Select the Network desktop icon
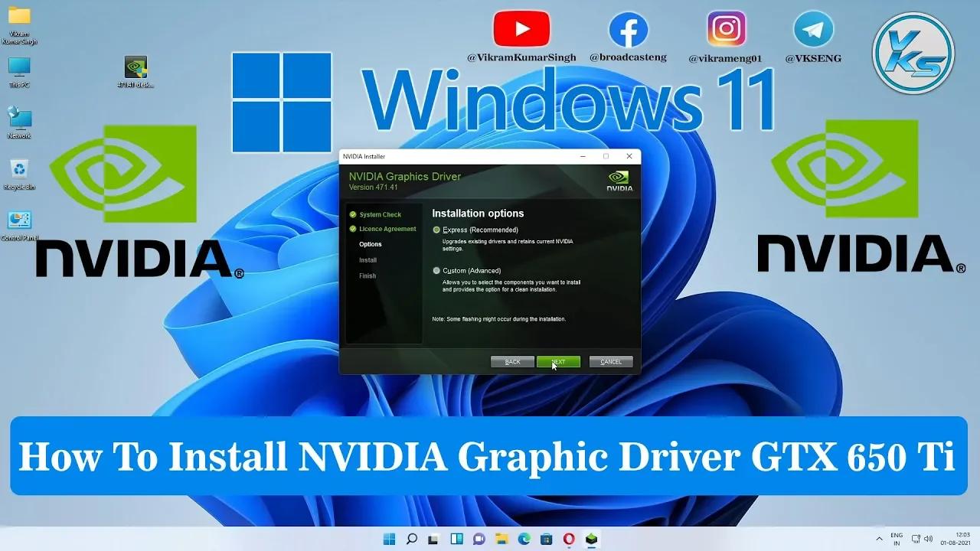Viewport: 980px width, 551px height. (19, 122)
